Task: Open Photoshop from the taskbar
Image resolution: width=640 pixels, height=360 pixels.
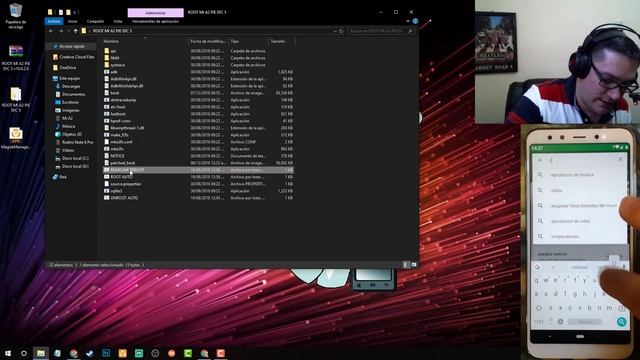Action: pos(106,353)
